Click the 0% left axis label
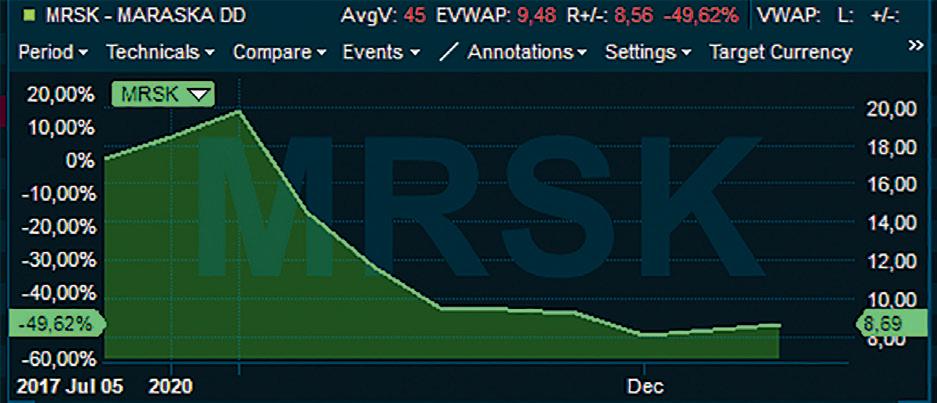937x403 pixels. pyautogui.click(x=78, y=161)
